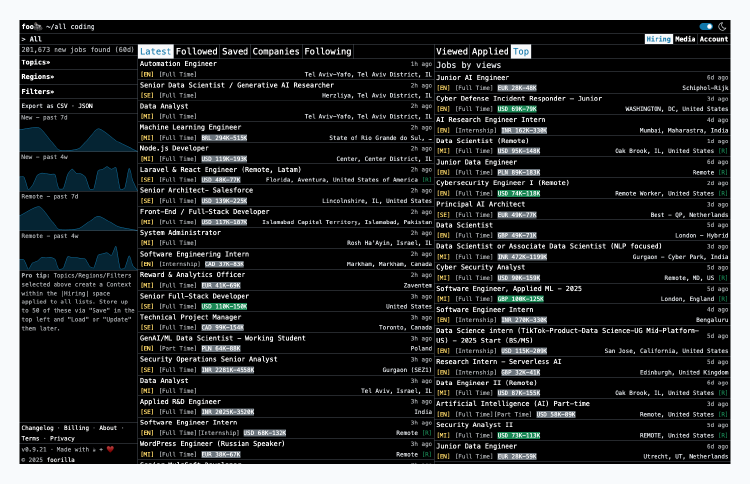This screenshot has height=484, width=750.
Task: Open WordPress Engineer (Russian Speaker) job
Action: pos(212,444)
